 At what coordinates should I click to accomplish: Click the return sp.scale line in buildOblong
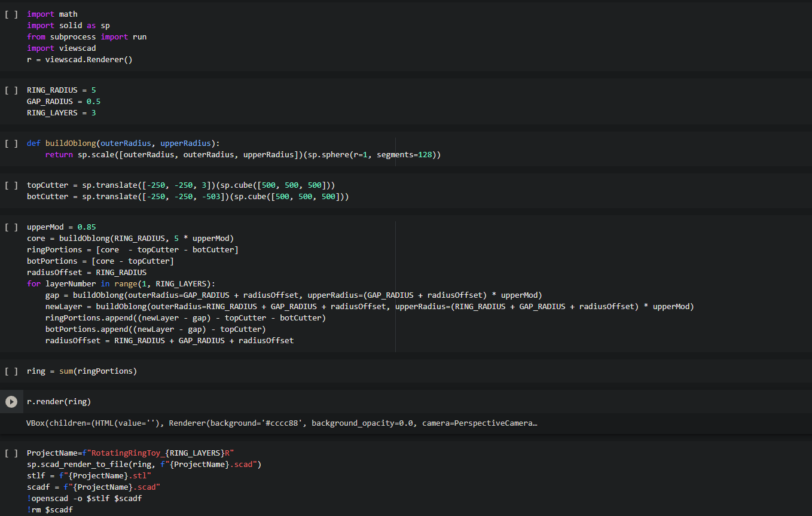[243, 155]
